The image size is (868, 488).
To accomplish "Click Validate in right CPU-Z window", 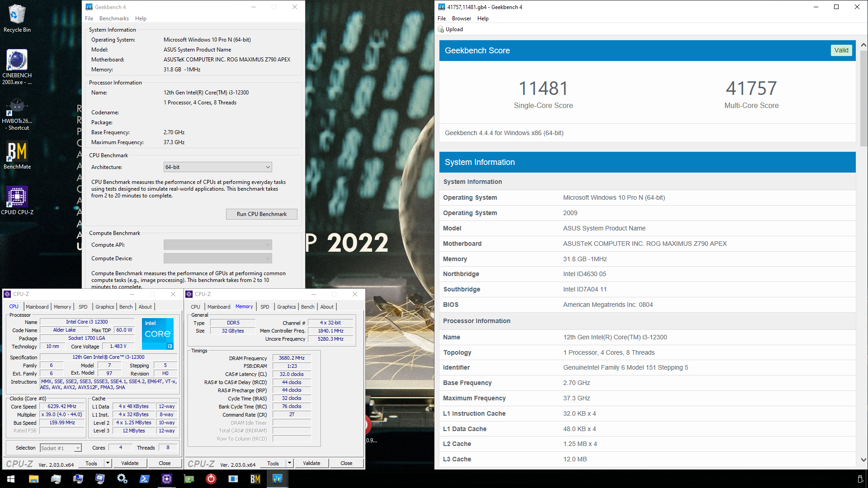I will click(311, 463).
